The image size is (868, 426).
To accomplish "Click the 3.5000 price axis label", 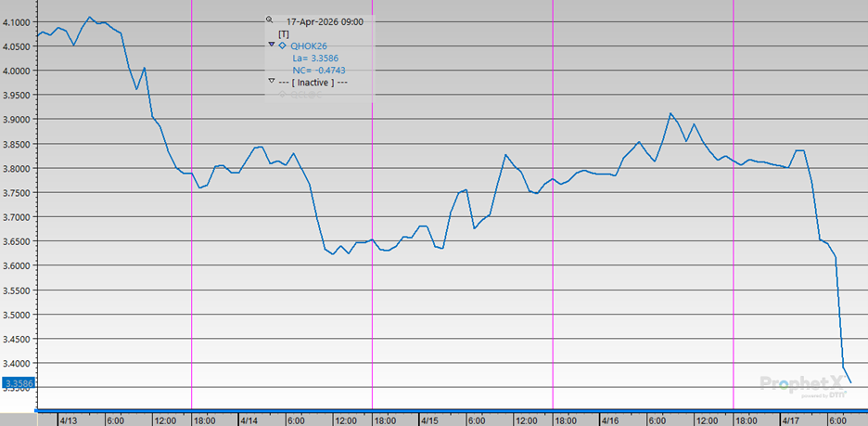I will coord(18,315).
